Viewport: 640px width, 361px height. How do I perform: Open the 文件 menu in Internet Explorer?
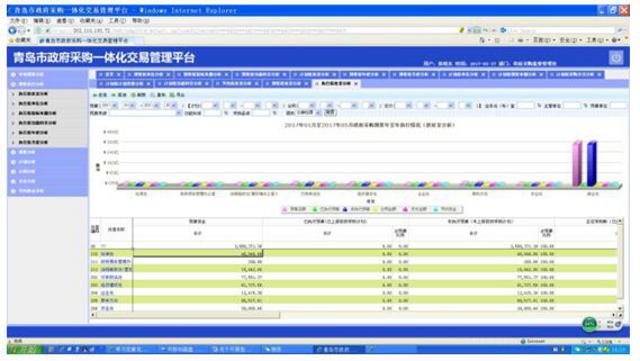(x=18, y=20)
